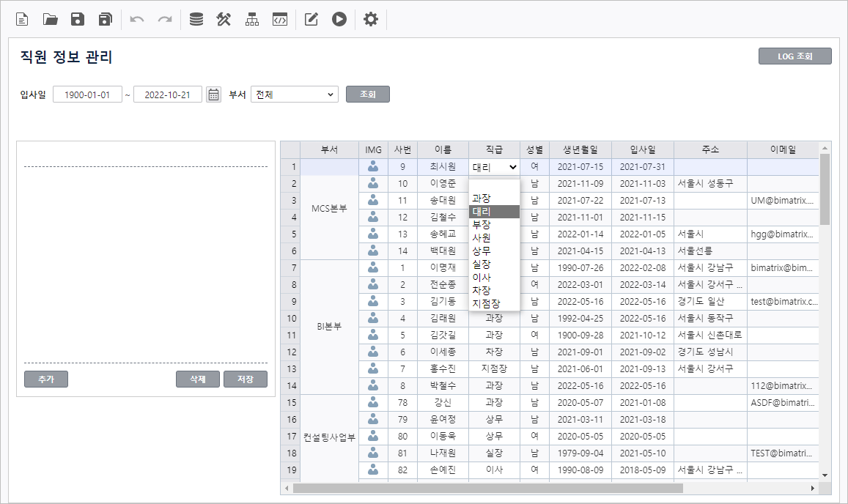The width and height of the screenshot is (848, 504).
Task: Open a file with the folder icon
Action: 50,20
